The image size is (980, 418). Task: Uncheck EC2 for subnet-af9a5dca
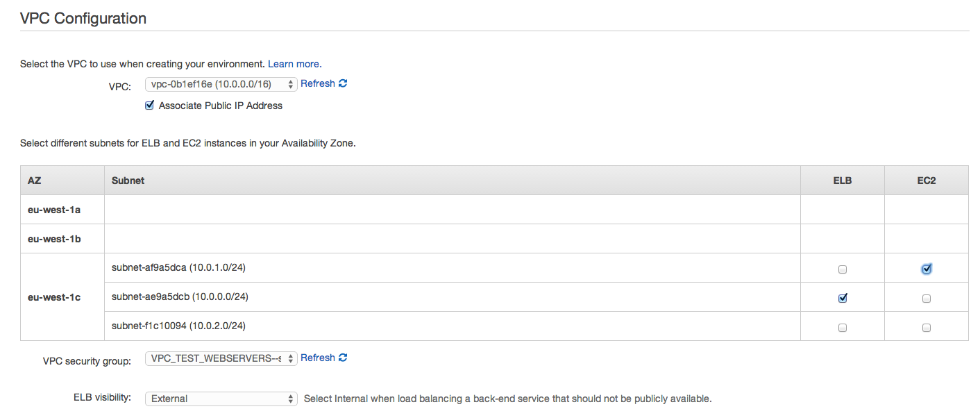pyautogui.click(x=927, y=269)
